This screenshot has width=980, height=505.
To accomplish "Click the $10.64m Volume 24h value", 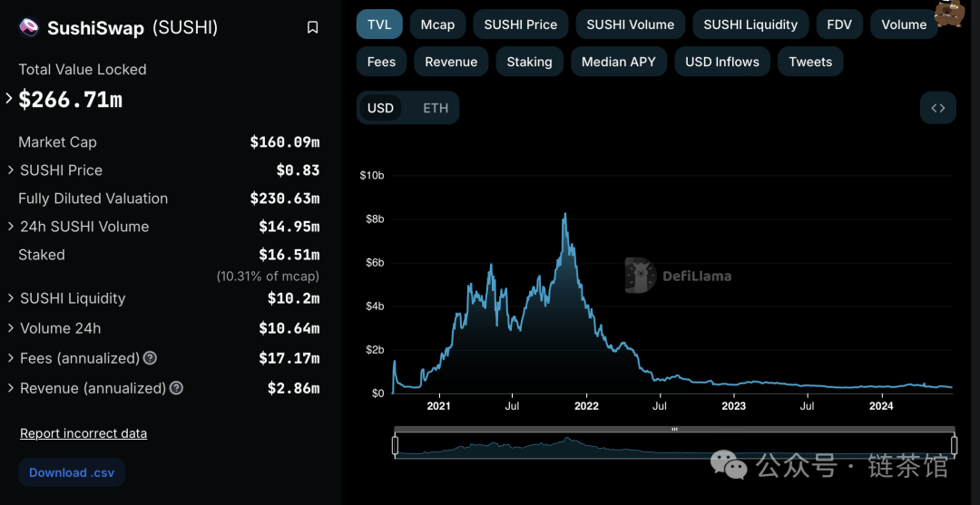I will (289, 328).
